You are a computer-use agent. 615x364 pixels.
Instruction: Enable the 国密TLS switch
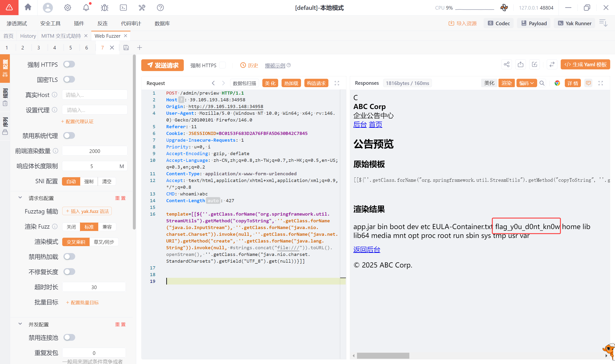click(x=69, y=79)
